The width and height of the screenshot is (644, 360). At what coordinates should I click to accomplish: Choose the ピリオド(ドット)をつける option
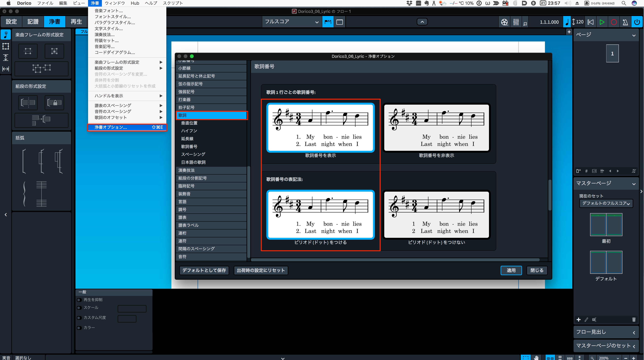[320, 215]
